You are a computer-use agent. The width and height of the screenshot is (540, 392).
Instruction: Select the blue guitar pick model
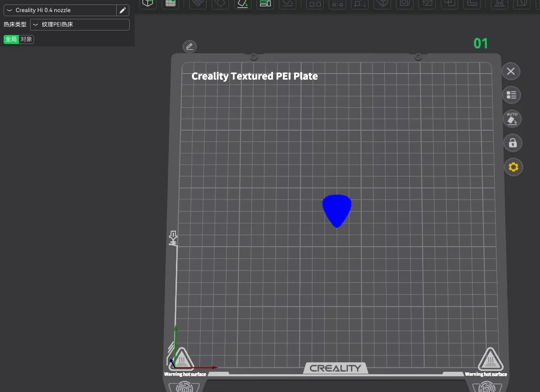[x=337, y=210]
